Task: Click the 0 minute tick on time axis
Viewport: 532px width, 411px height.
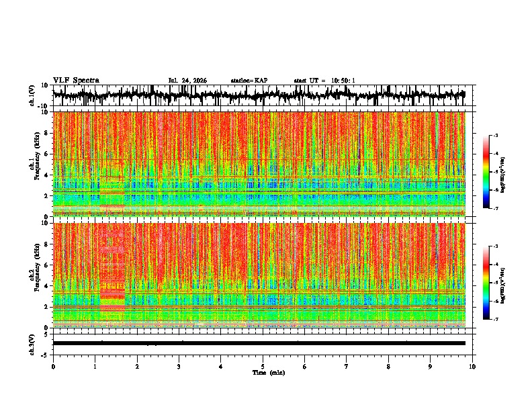Action: pyautogui.click(x=53, y=367)
